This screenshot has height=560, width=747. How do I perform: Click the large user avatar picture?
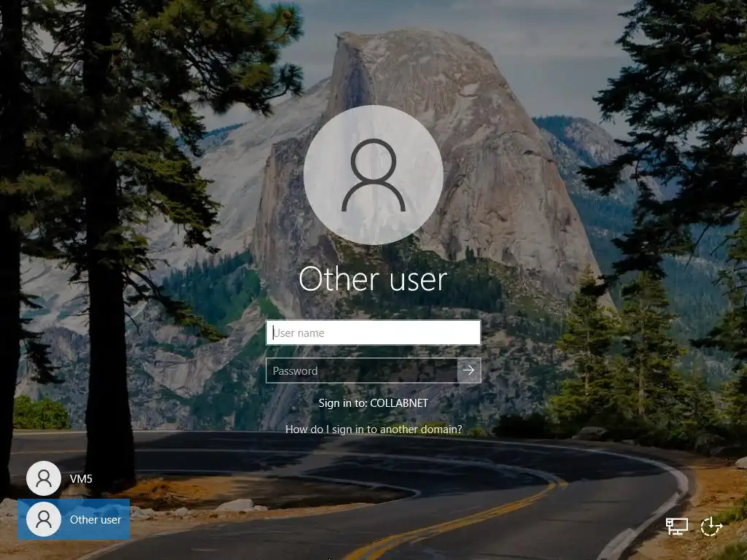pyautogui.click(x=373, y=175)
